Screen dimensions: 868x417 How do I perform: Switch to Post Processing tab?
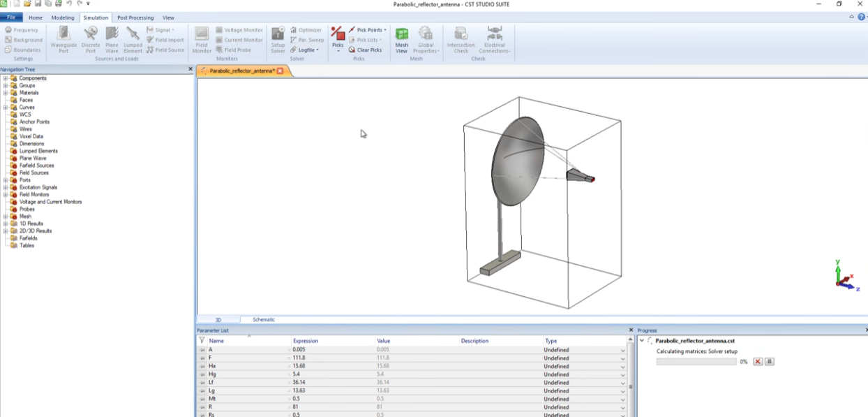135,17
